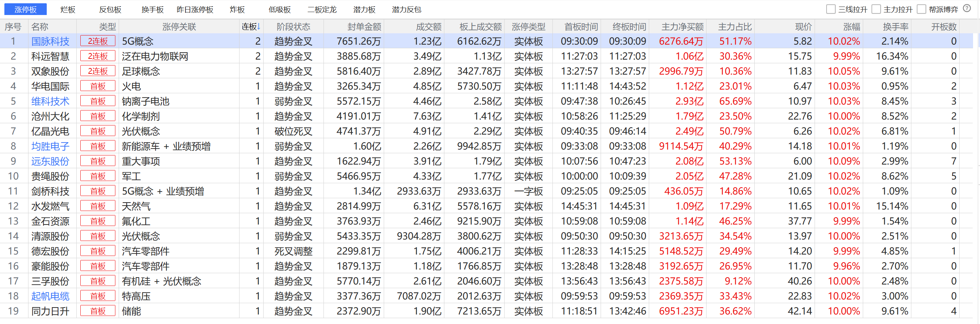Click the 2连板 tag for 科远智慧
980x324 pixels.
coord(98,56)
